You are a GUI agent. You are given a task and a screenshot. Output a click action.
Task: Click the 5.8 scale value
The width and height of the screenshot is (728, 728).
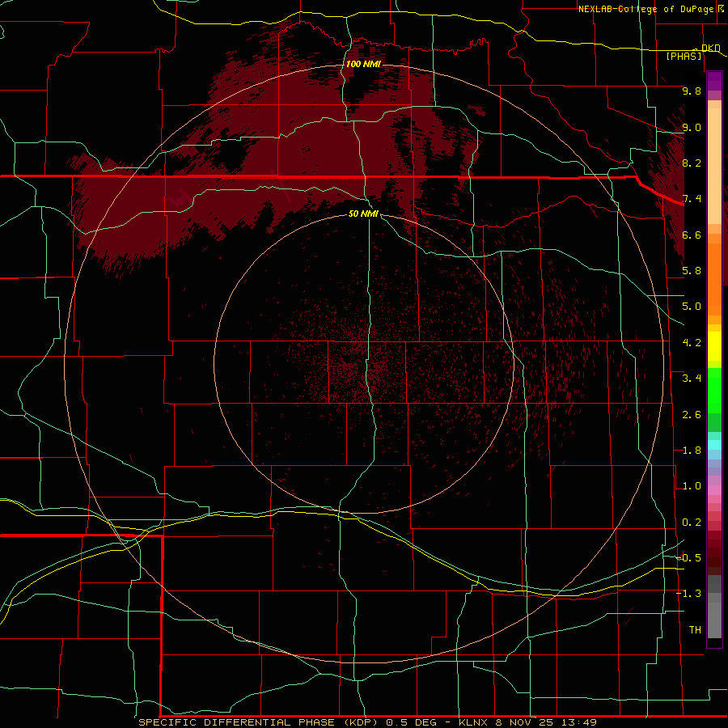[692, 271]
